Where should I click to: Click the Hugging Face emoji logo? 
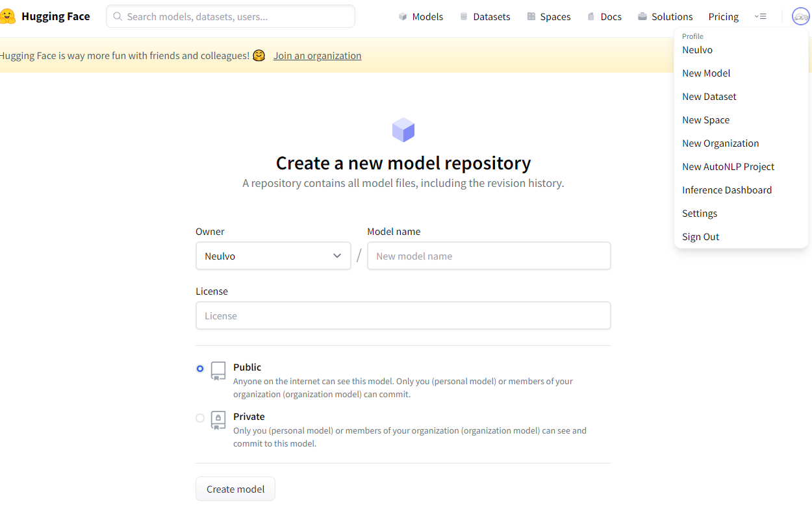(7, 16)
